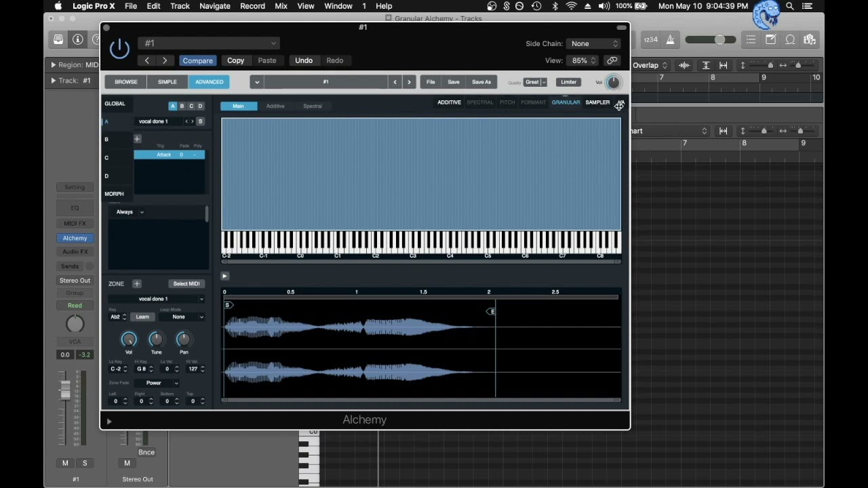Open the View 85% dropdown
This screenshot has width=868, height=488.
[583, 60]
